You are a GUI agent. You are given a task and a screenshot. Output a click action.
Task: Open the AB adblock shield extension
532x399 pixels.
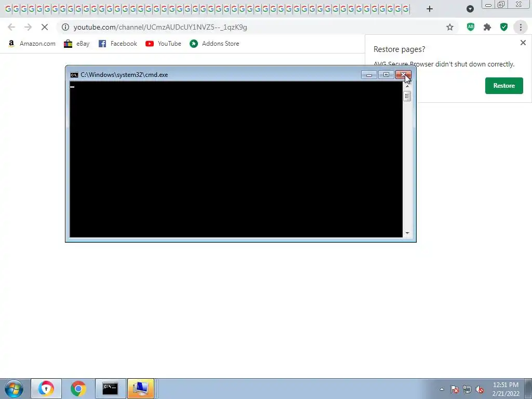click(x=471, y=27)
